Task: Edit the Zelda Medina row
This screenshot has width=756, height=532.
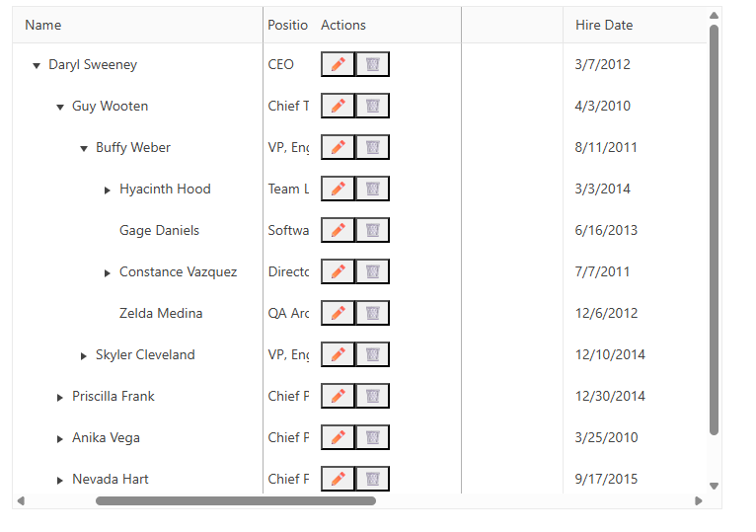Action: coord(338,313)
